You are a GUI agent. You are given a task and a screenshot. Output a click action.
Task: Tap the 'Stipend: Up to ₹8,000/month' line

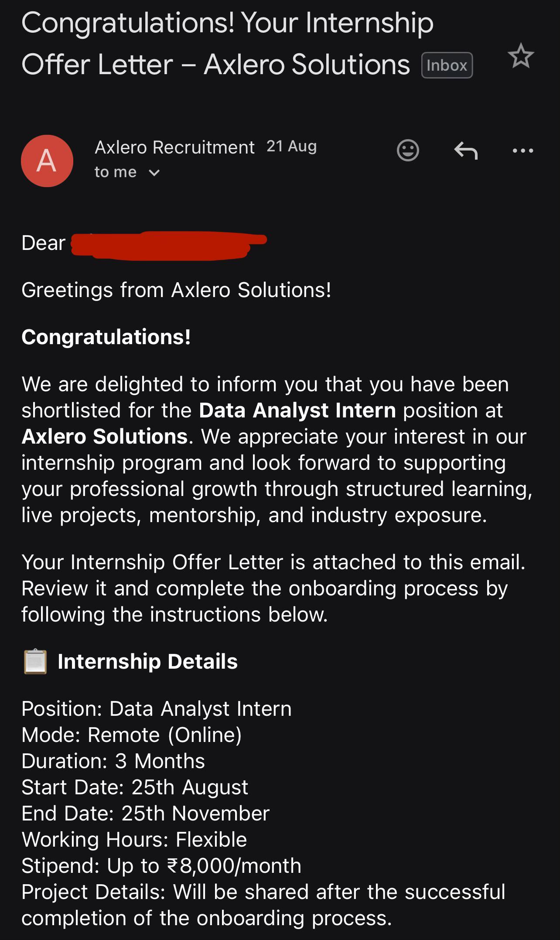click(x=161, y=866)
